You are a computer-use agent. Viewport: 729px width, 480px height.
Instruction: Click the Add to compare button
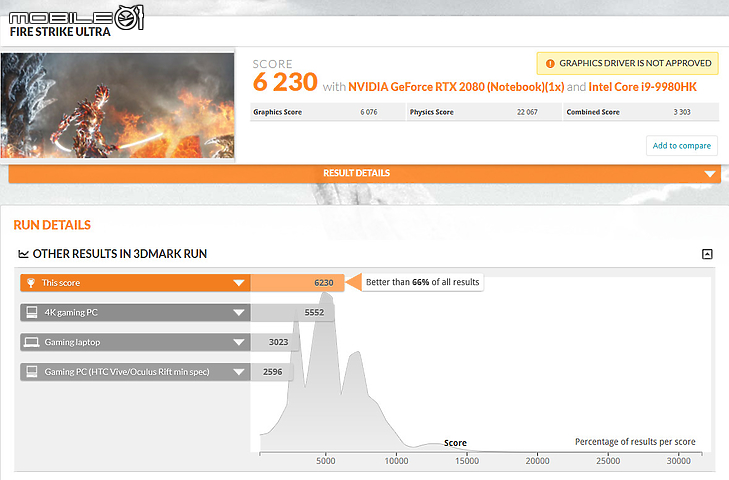682,146
